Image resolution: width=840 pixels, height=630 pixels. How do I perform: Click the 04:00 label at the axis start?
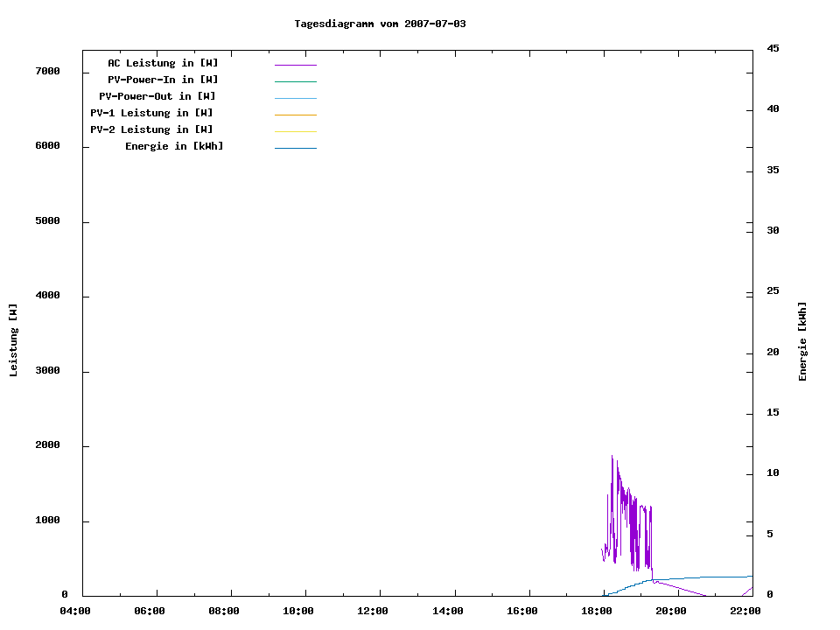(x=75, y=611)
